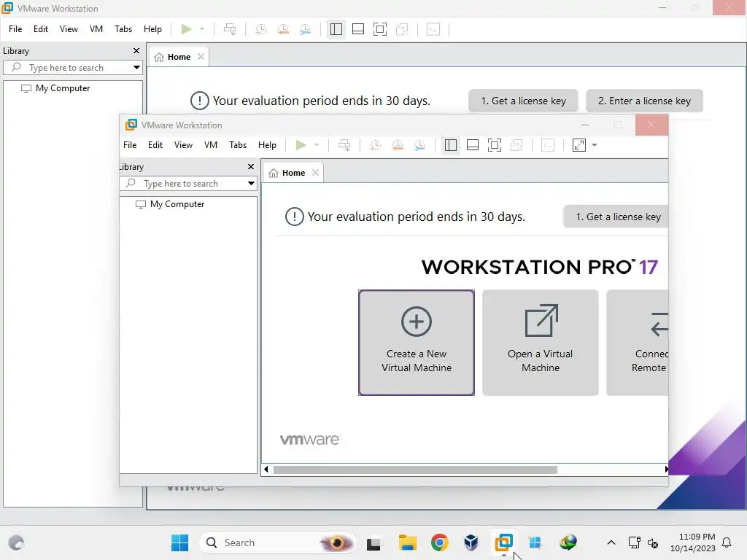747x560 pixels.
Task: Click Revert to Snapshot icon in front window
Action: coord(398,145)
